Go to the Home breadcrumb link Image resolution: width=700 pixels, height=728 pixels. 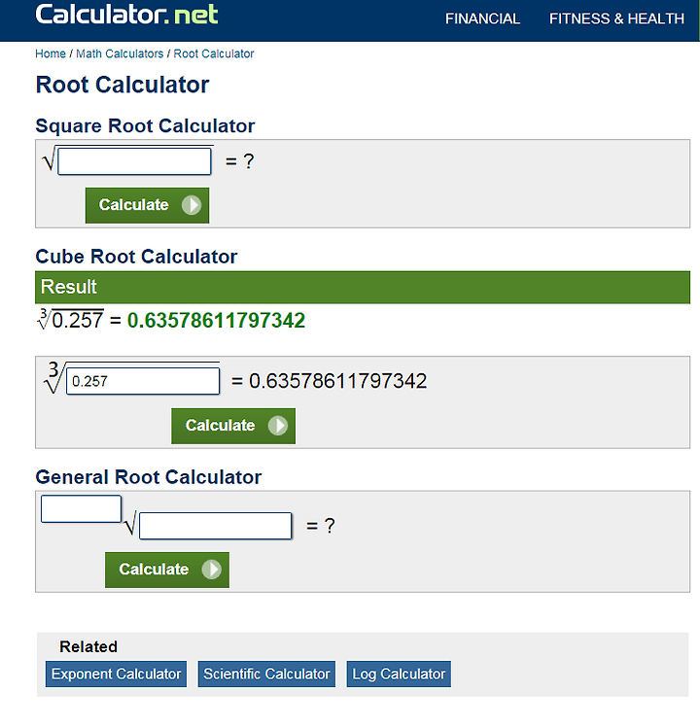51,53
